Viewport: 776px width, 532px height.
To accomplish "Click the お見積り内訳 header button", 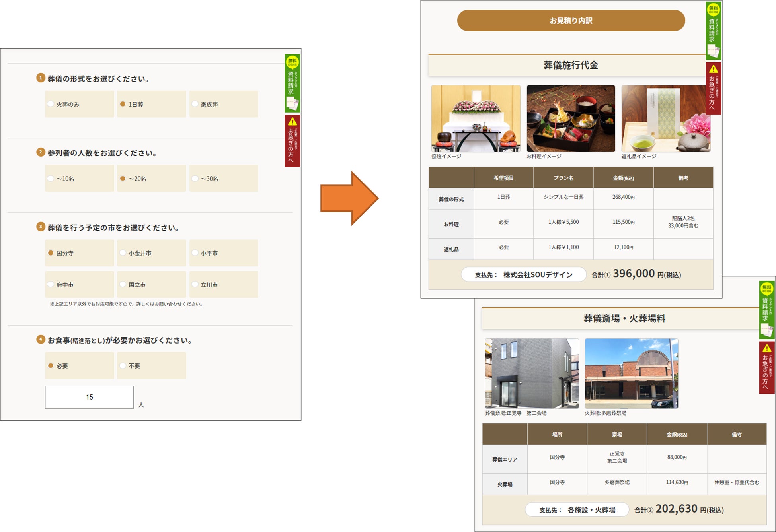I will 571,21.
